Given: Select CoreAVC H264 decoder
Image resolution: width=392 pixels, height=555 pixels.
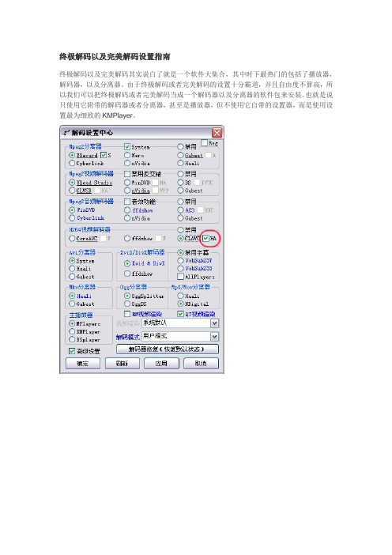Looking at the screenshot, I should [72, 238].
